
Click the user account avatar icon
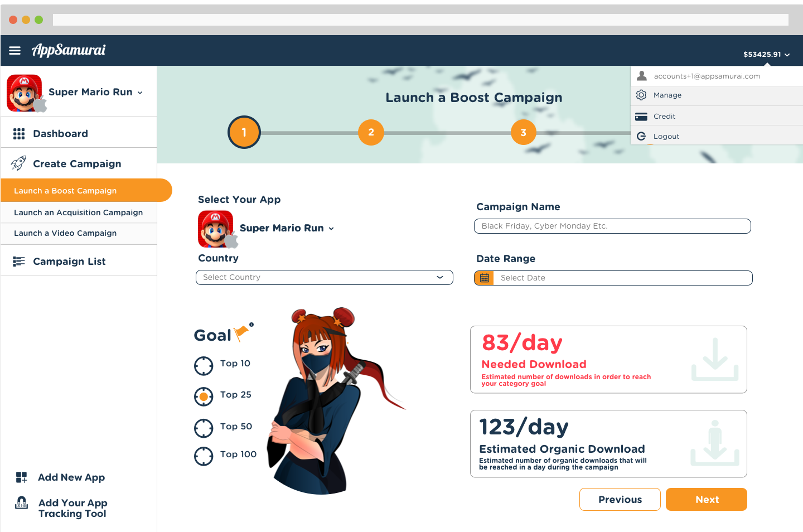(x=642, y=76)
